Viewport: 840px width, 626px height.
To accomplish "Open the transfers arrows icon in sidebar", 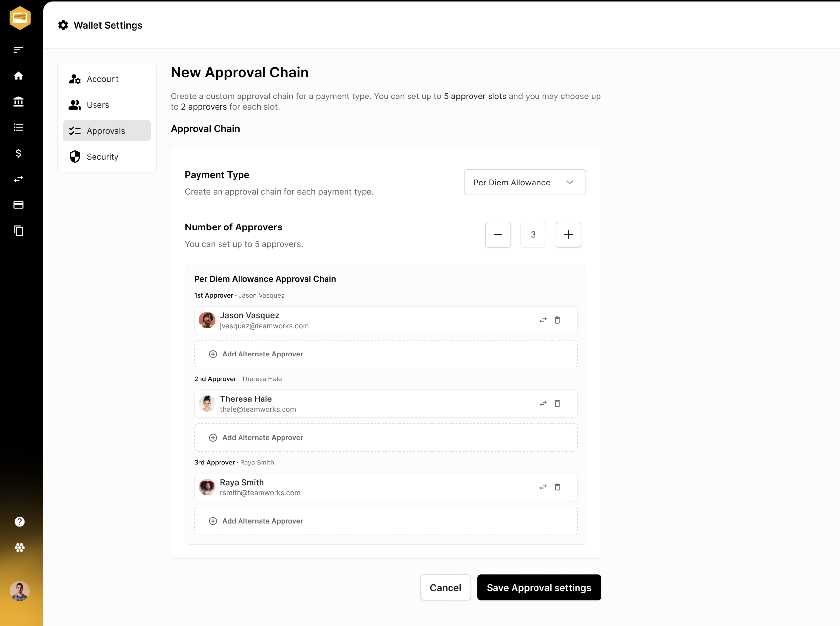I will pyautogui.click(x=19, y=179).
